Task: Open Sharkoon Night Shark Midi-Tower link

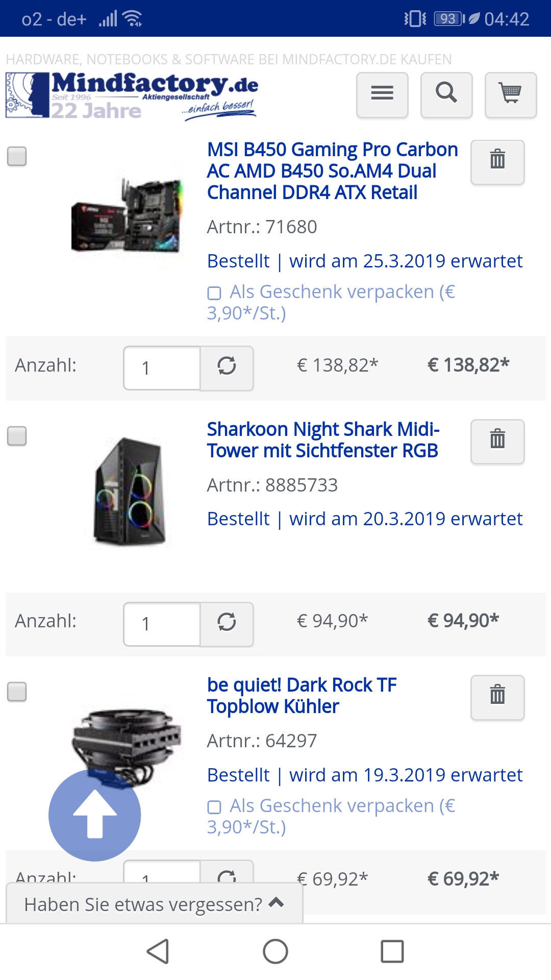Action: pyautogui.click(x=323, y=440)
